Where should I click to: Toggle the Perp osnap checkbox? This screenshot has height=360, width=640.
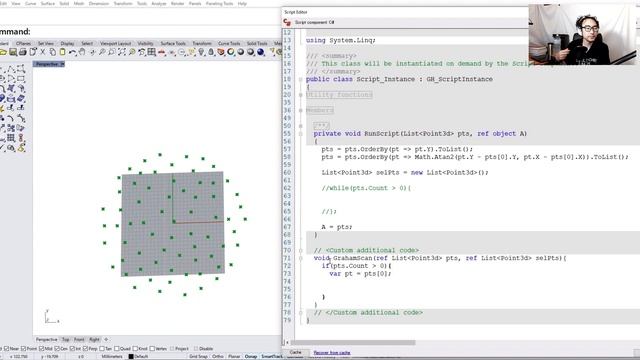[85, 349]
